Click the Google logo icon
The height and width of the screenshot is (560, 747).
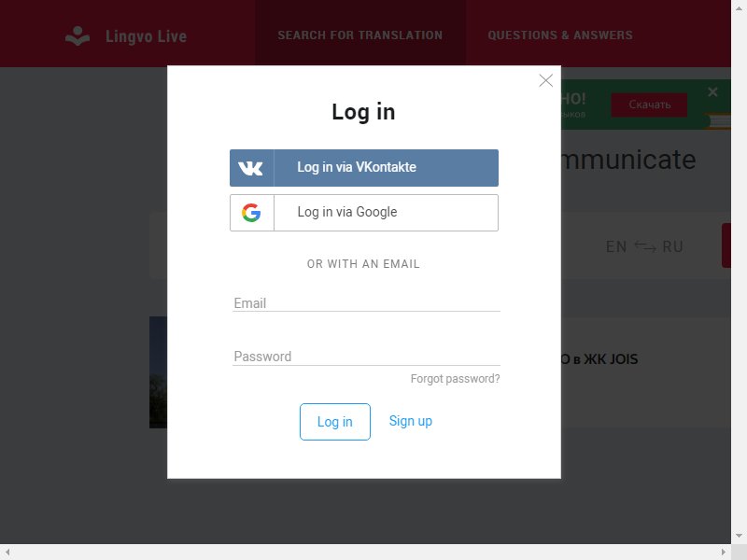[x=251, y=213]
